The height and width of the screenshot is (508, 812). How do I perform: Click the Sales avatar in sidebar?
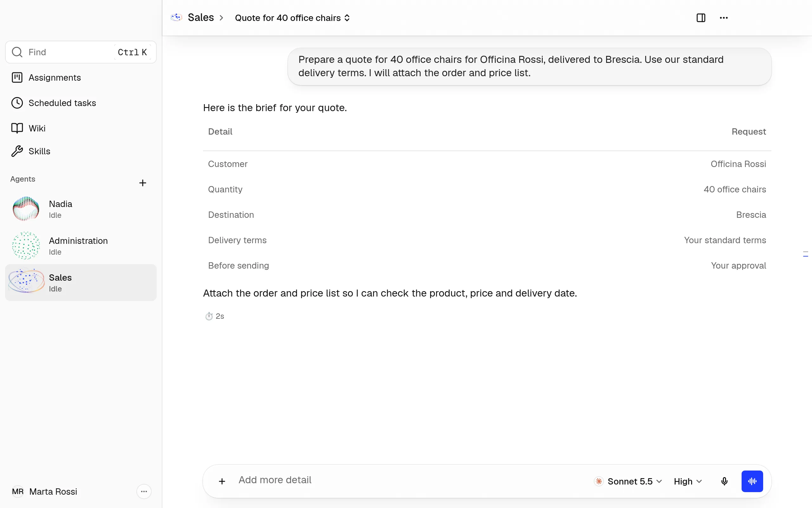point(26,282)
